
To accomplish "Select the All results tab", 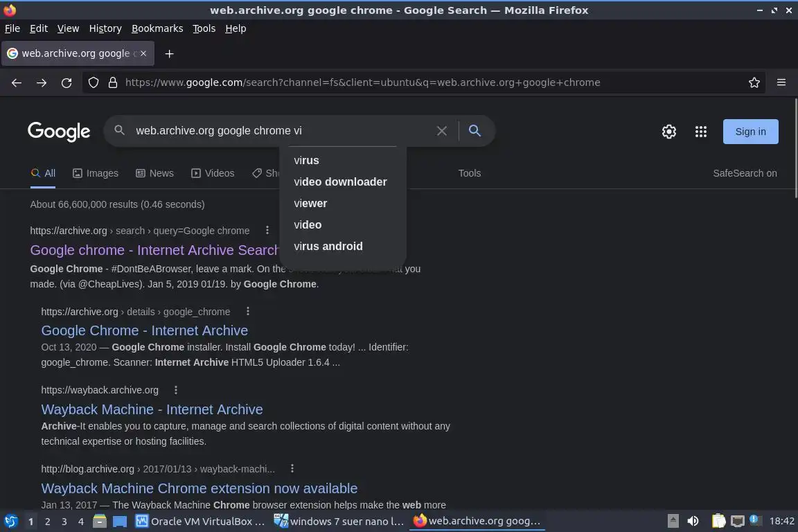I will tap(43, 173).
